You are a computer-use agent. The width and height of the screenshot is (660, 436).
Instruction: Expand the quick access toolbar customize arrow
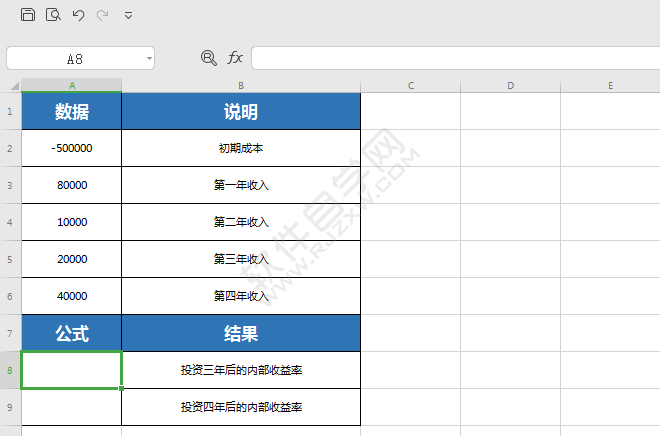[128, 16]
